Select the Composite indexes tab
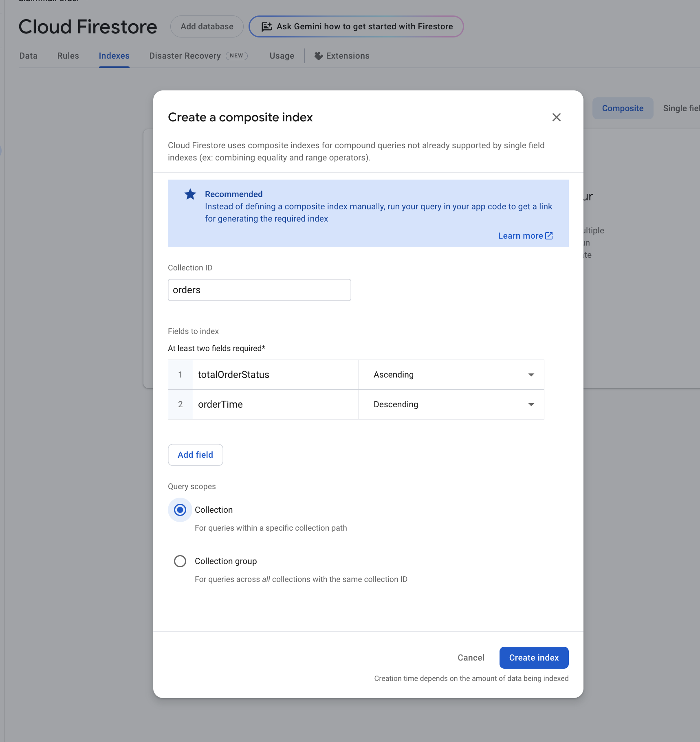Screen dimensions: 700x742 click(x=623, y=108)
